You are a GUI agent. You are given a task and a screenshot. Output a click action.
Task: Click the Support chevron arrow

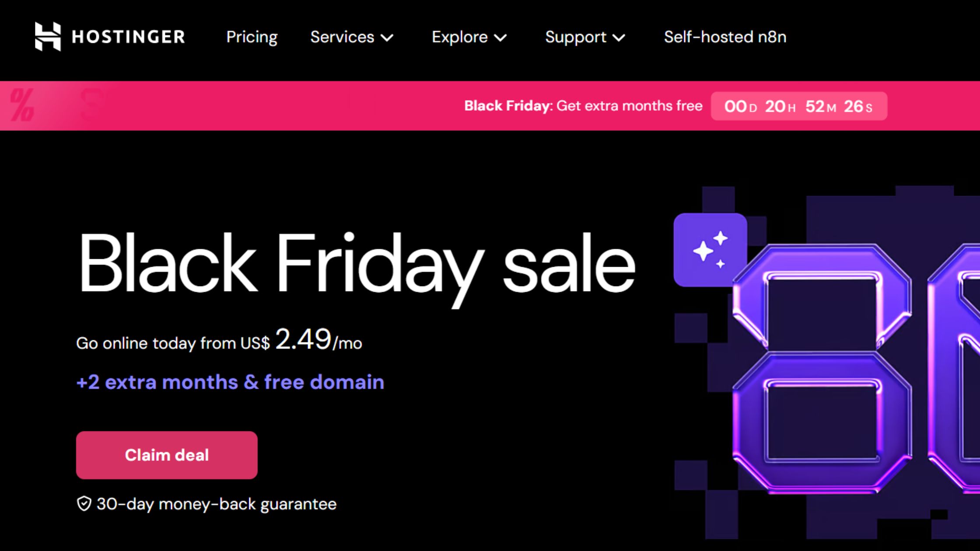619,38
